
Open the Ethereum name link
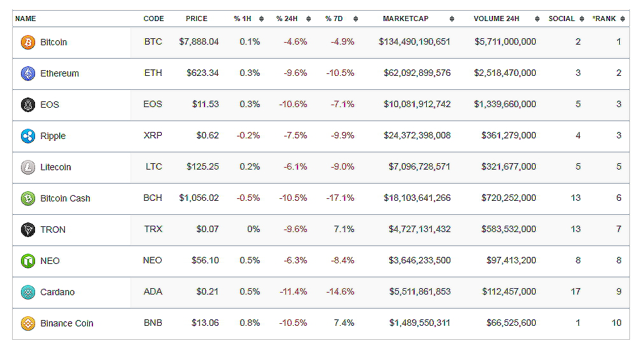point(60,73)
